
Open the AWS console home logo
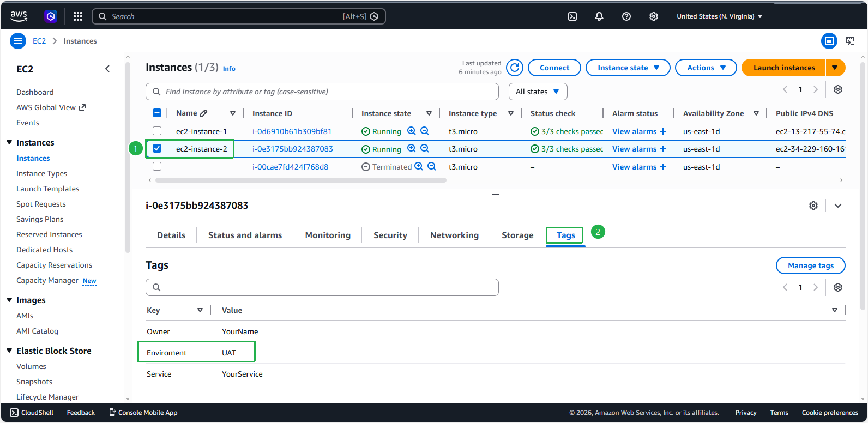pyautogui.click(x=19, y=16)
